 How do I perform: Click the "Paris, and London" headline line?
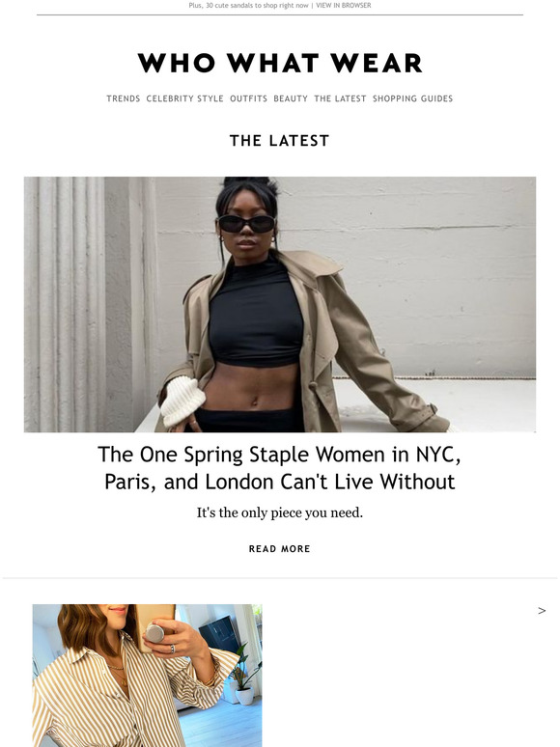coord(280,482)
